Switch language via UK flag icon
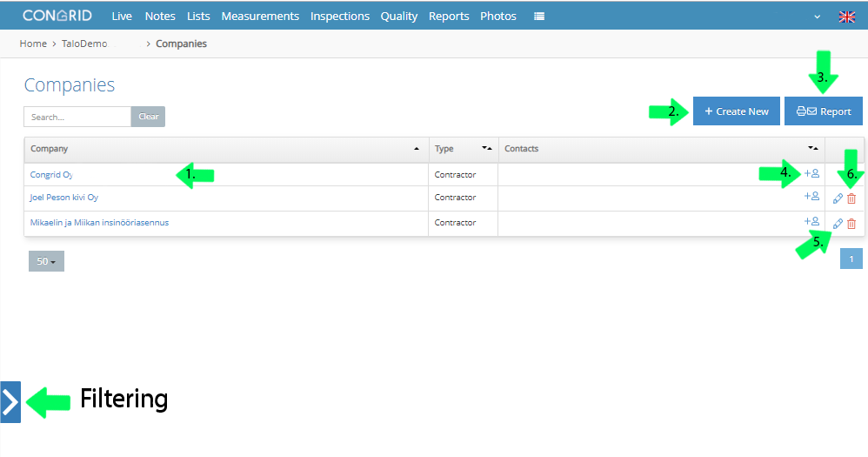This screenshot has width=868, height=457. pyautogui.click(x=846, y=17)
